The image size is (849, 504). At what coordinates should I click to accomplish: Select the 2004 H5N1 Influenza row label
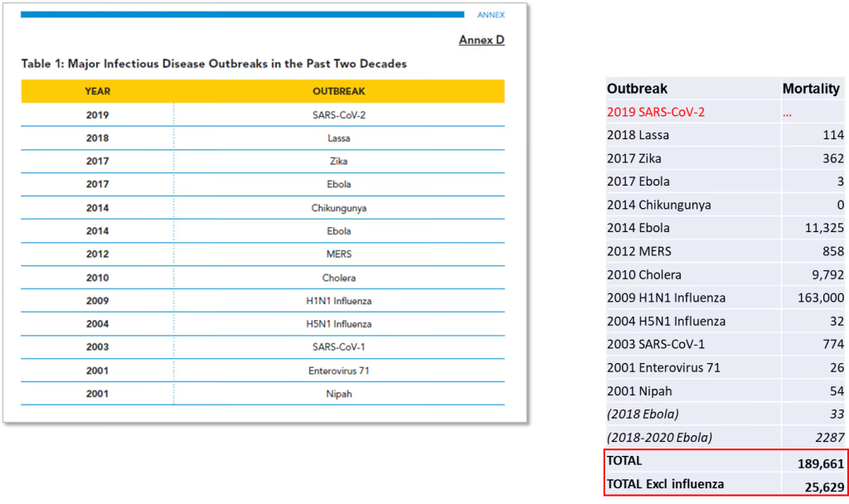click(666, 322)
